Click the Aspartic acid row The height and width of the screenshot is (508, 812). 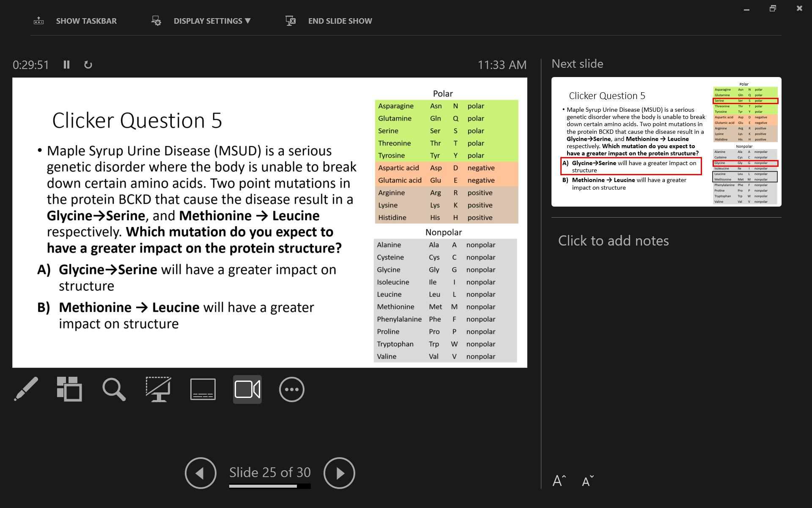pos(446,168)
